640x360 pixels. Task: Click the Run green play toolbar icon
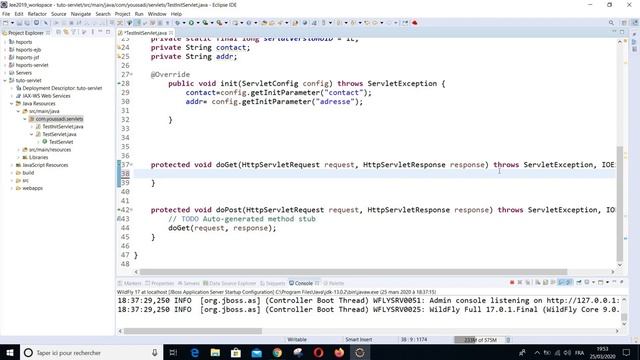tap(191, 23)
